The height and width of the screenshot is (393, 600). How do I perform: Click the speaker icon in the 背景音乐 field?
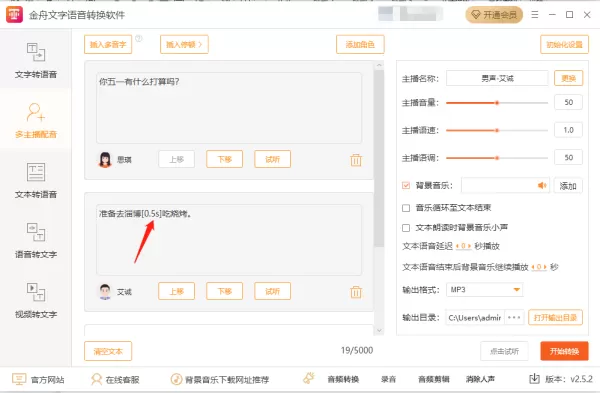click(542, 186)
